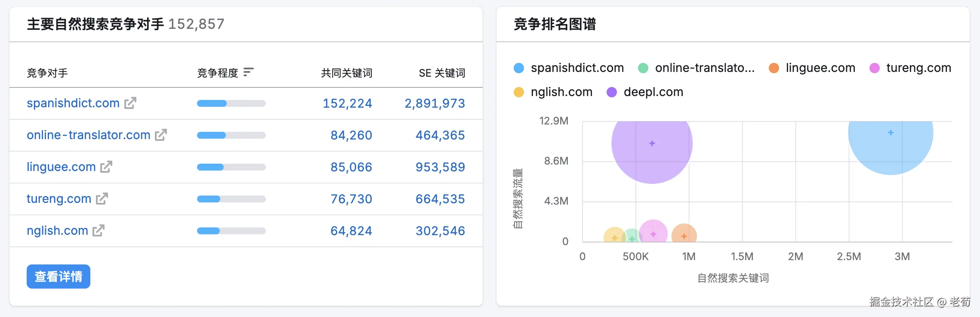The width and height of the screenshot is (980, 317).
Task: Click the 自然搜索关键词 axis label
Action: coord(733,278)
